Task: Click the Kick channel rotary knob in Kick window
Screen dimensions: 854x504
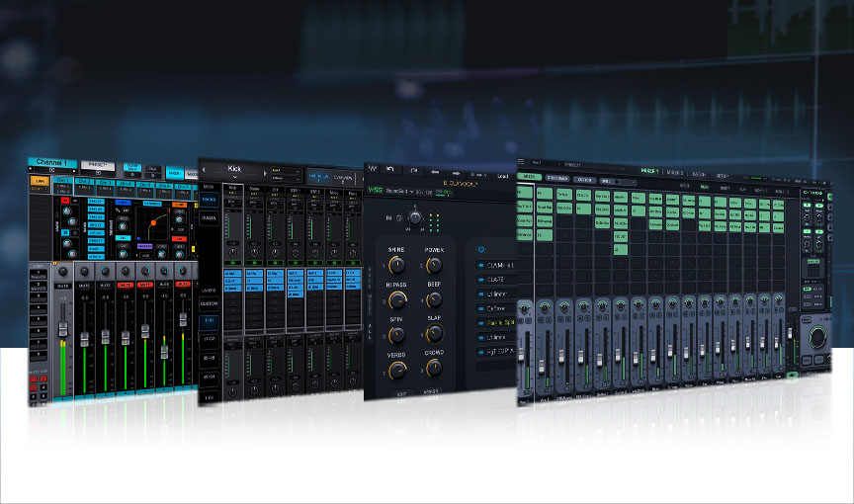Action: pos(233,253)
